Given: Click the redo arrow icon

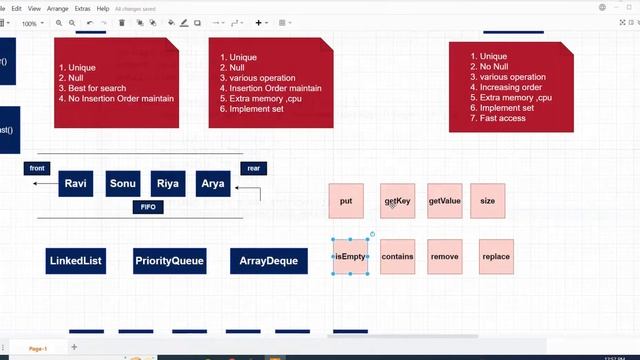Looking at the screenshot, I should click(x=104, y=23).
